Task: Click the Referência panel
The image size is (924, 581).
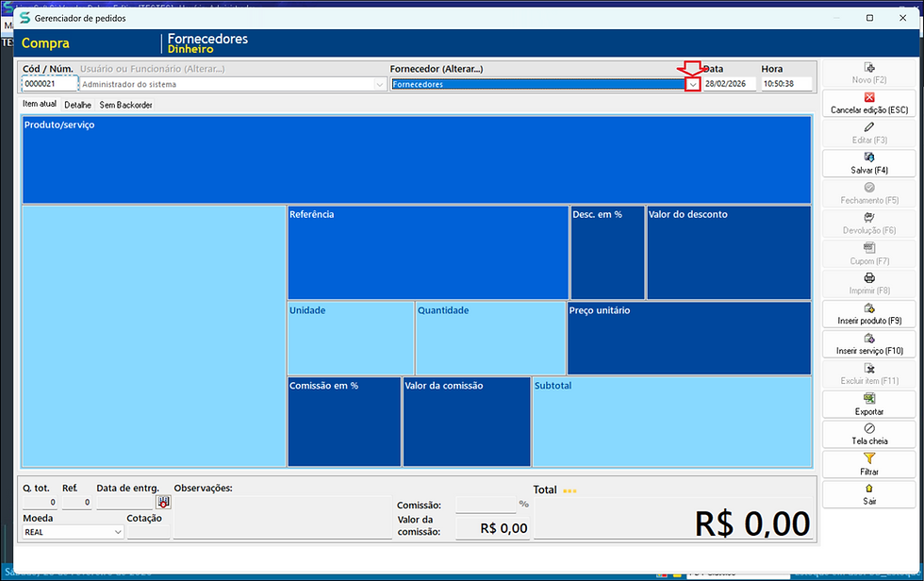Action: (x=428, y=252)
